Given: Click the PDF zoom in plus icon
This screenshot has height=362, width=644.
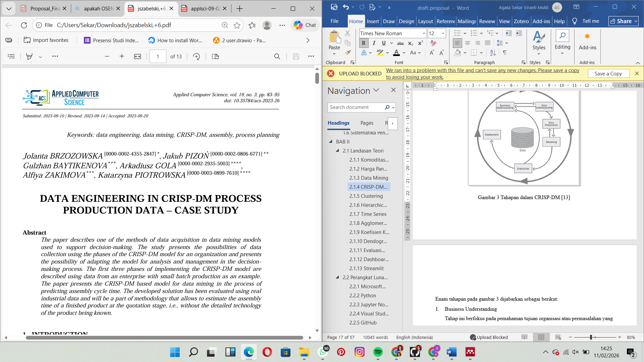Looking at the screenshot, I should (122, 56).
